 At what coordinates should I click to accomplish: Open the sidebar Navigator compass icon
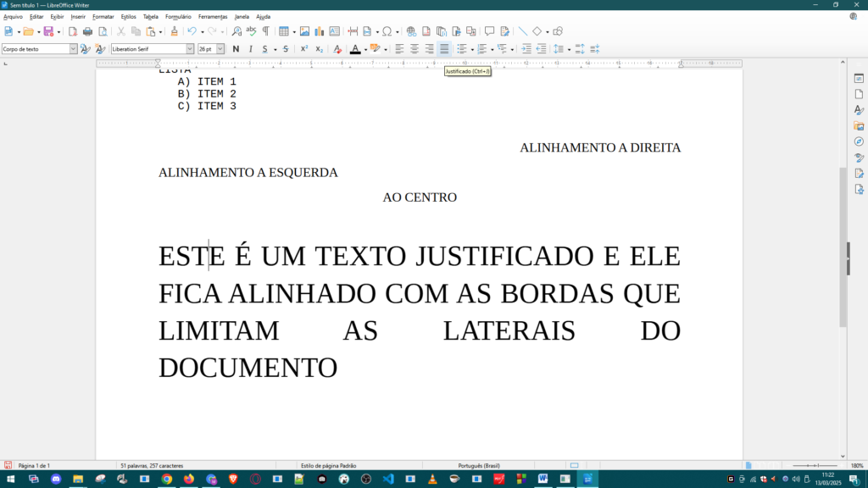(859, 141)
